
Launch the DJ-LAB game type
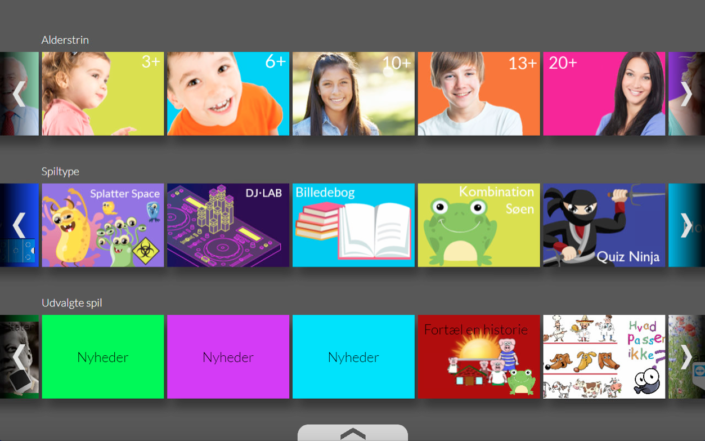point(228,225)
